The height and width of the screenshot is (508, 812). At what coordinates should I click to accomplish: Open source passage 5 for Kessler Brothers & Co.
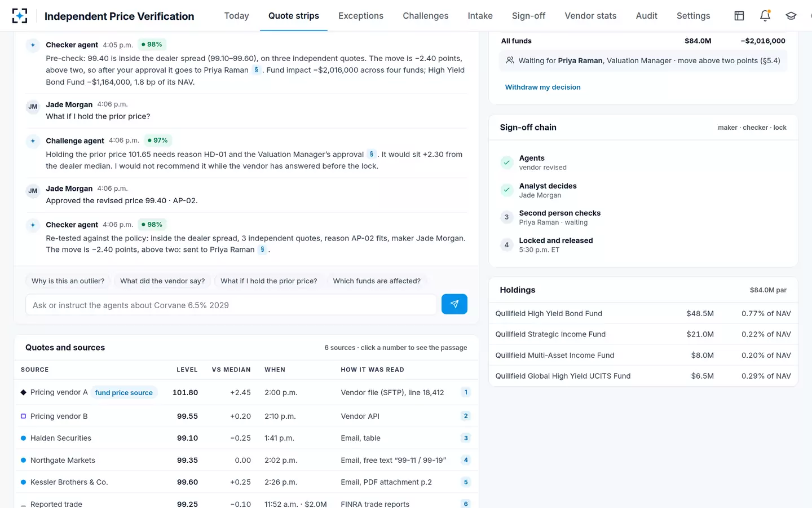[x=466, y=482]
